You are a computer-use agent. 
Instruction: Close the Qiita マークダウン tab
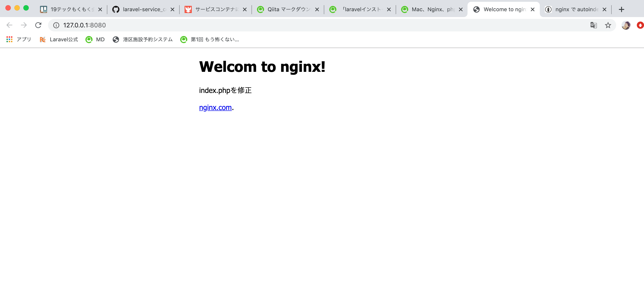(317, 9)
